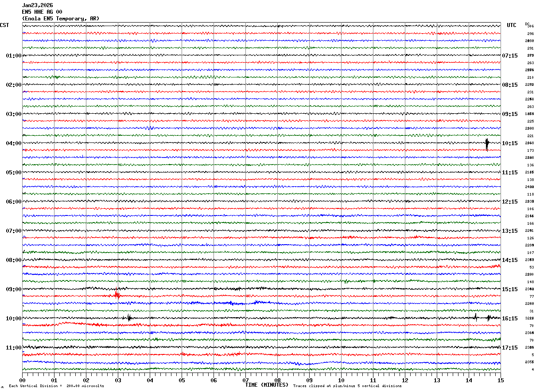This screenshot has width=536, height=392.
Task: Select the 04:00 CST row label
Action: 14,143
